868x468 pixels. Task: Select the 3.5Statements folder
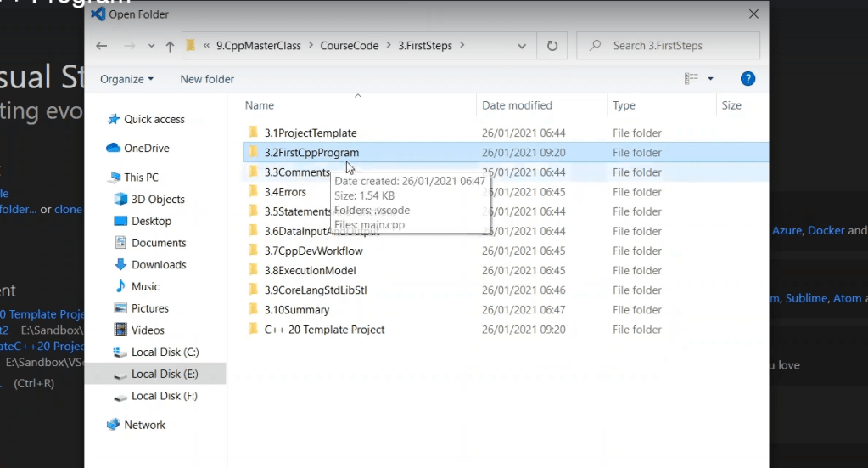coord(297,211)
